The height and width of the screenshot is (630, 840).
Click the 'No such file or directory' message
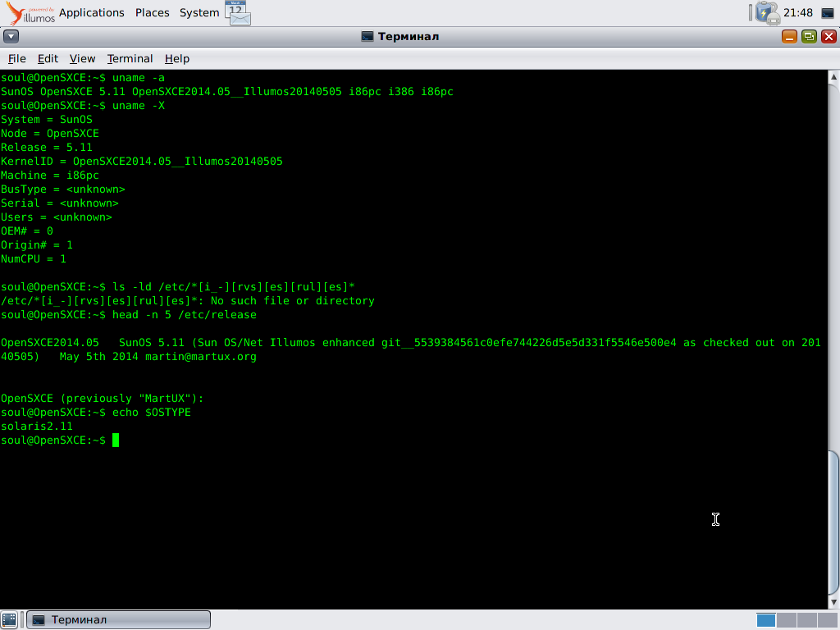(293, 300)
